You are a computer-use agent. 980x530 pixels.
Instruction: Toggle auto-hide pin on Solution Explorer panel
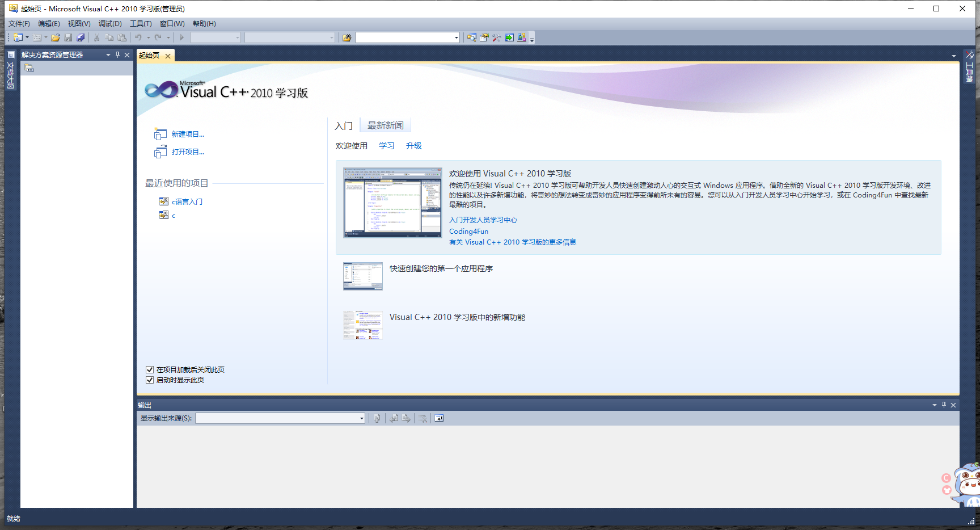pos(117,55)
